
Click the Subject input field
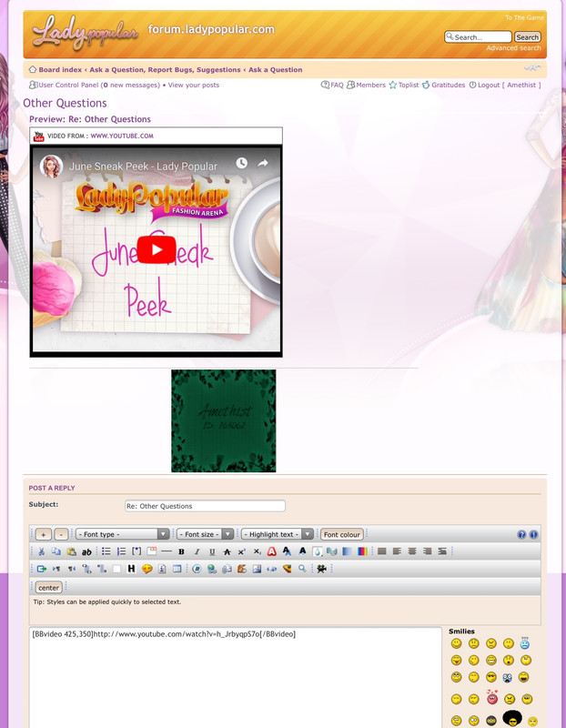click(x=206, y=506)
